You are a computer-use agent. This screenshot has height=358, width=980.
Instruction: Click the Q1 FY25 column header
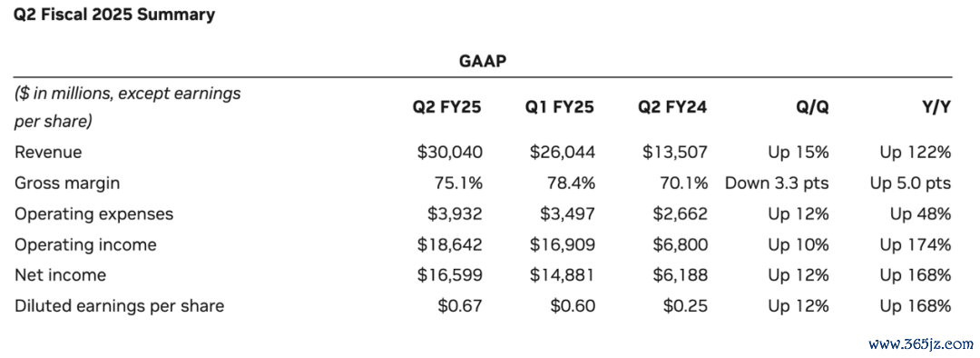[x=560, y=107]
